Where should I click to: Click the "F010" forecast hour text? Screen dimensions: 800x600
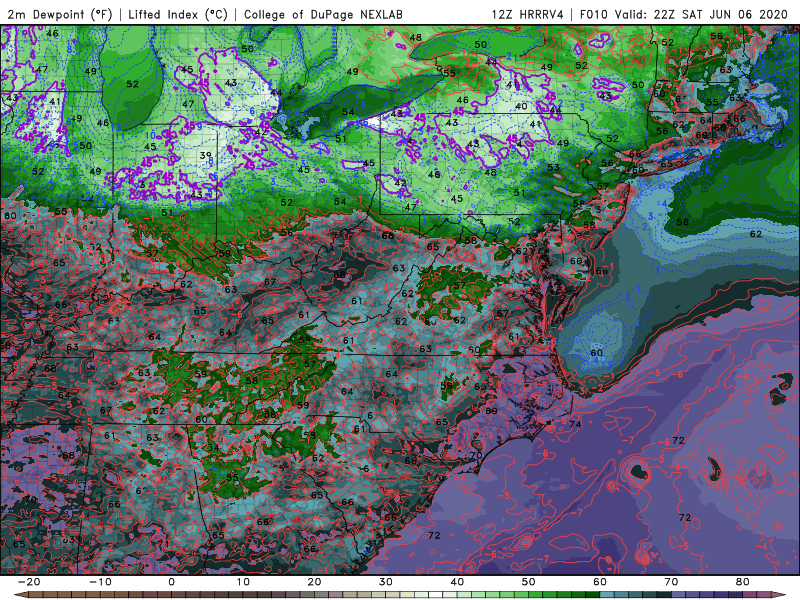tap(593, 14)
